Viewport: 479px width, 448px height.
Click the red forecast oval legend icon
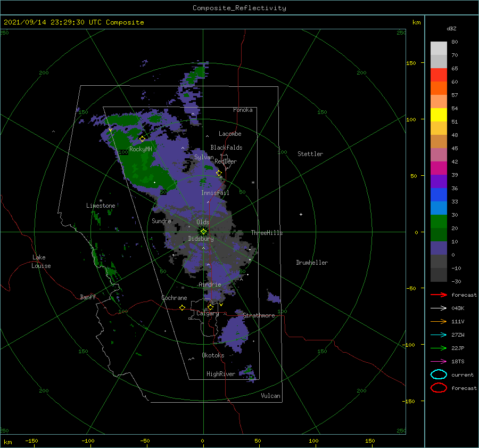439,388
